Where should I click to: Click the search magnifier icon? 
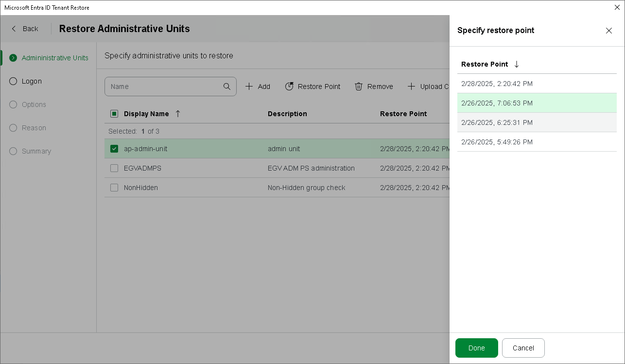pyautogui.click(x=227, y=87)
